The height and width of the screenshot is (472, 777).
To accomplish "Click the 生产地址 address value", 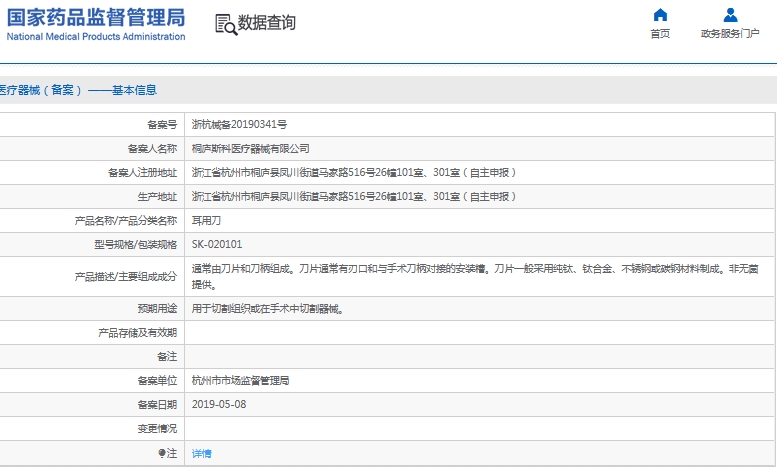I will (x=354, y=196).
